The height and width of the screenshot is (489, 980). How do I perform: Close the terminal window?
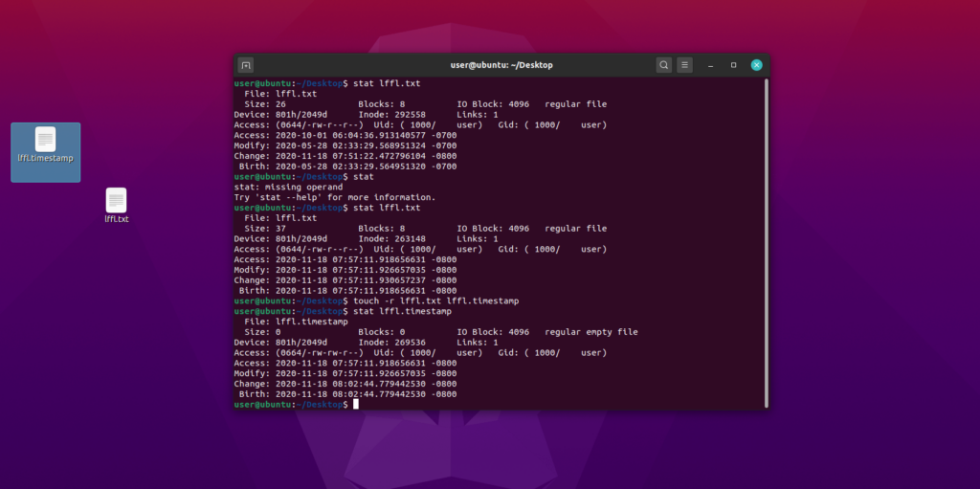click(757, 65)
